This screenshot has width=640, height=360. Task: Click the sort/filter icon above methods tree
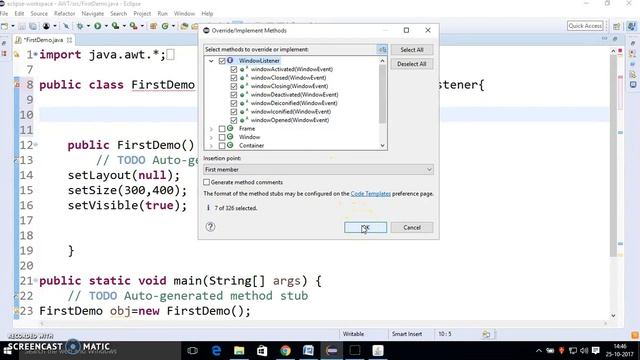click(x=382, y=49)
